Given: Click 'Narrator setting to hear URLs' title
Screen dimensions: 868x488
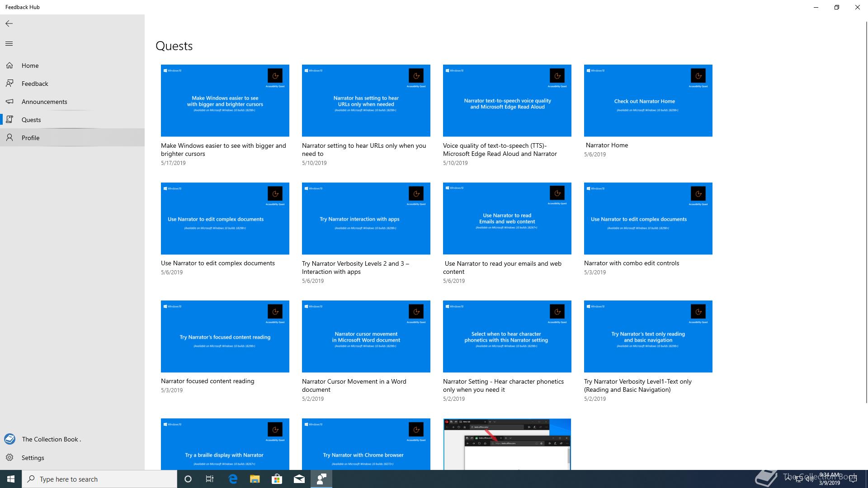Looking at the screenshot, I should pyautogui.click(x=364, y=150).
